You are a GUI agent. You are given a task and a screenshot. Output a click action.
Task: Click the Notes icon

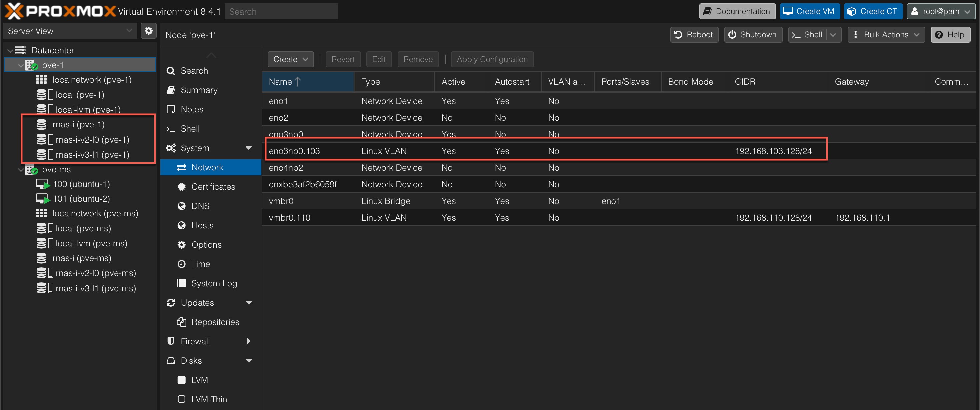tap(171, 110)
